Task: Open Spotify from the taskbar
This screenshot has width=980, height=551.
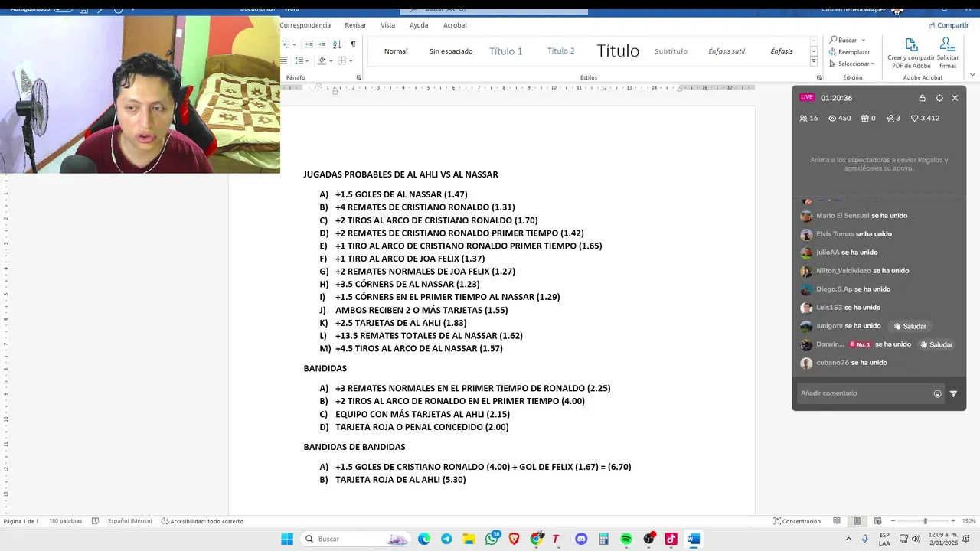Action: tap(626, 539)
